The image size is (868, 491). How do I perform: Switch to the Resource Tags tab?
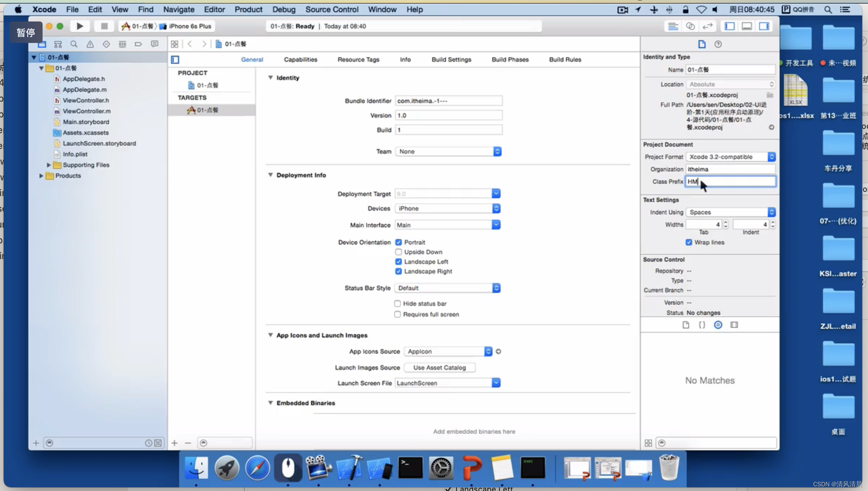(358, 59)
